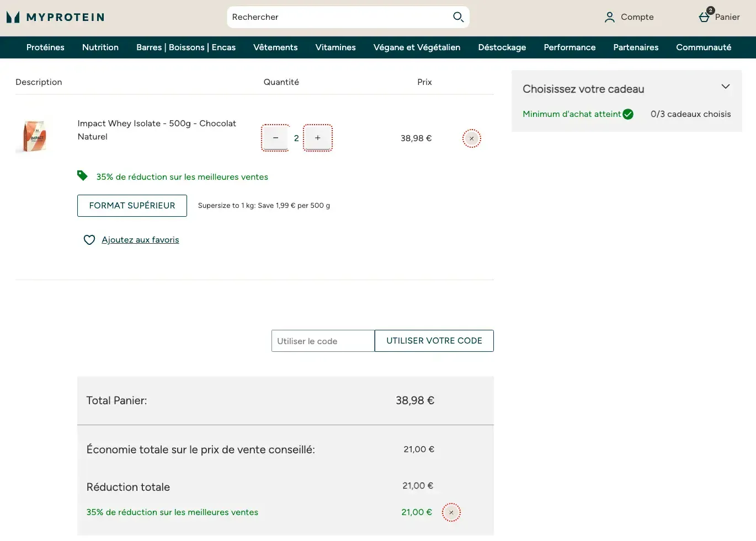Open the Partenaires menu
The width and height of the screenshot is (756, 541).
click(x=636, y=47)
